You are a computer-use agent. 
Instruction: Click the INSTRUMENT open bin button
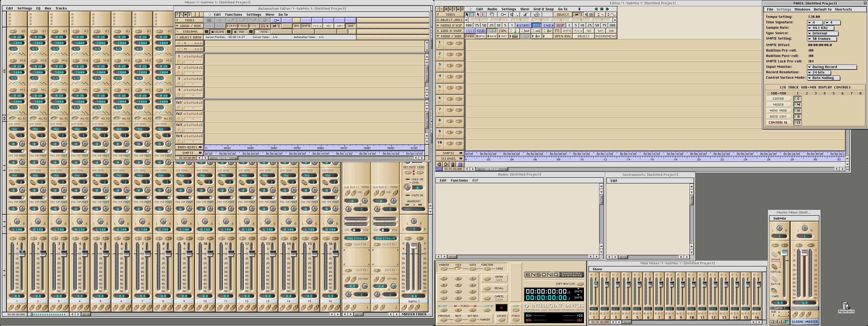coord(606,36)
